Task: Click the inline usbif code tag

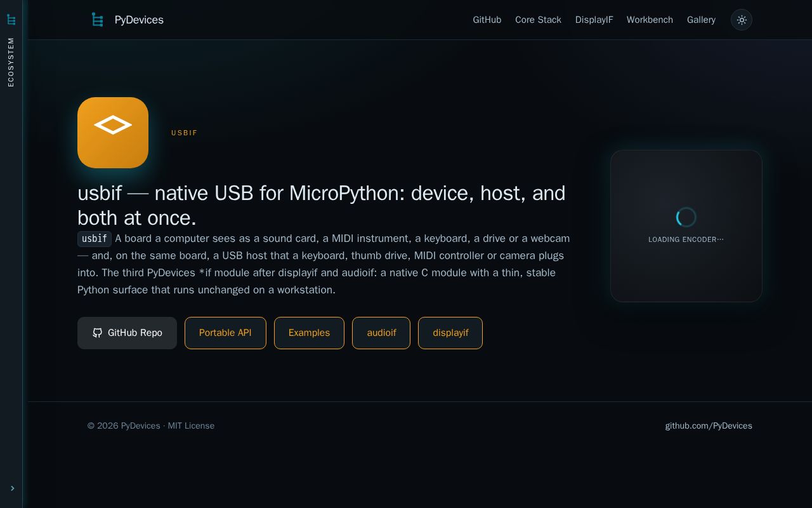Action: (x=95, y=239)
